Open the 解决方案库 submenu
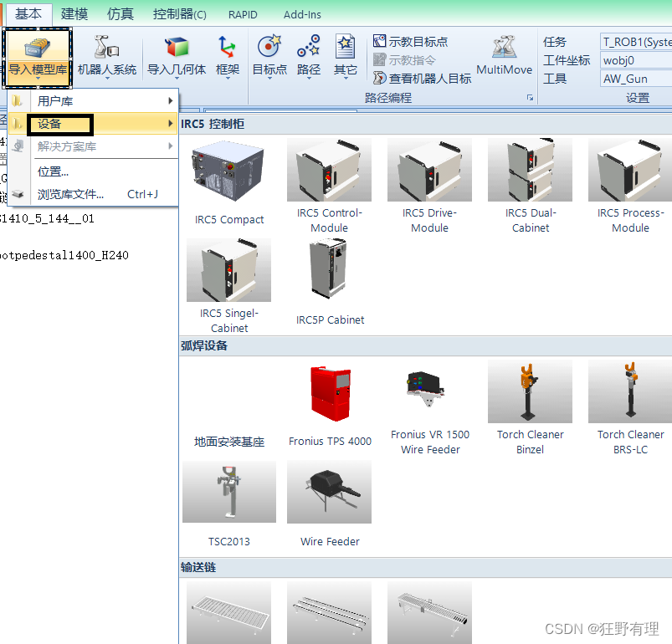 (x=93, y=146)
